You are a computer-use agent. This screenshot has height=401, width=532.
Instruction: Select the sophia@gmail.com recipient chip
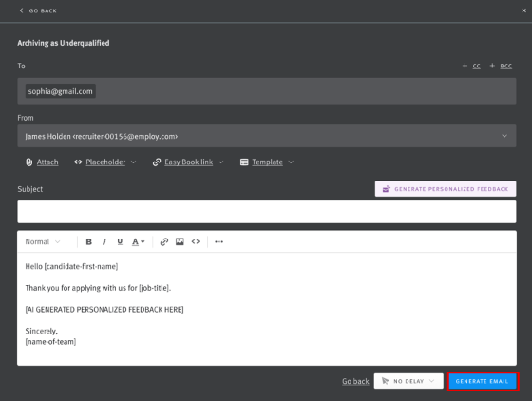[61, 91]
